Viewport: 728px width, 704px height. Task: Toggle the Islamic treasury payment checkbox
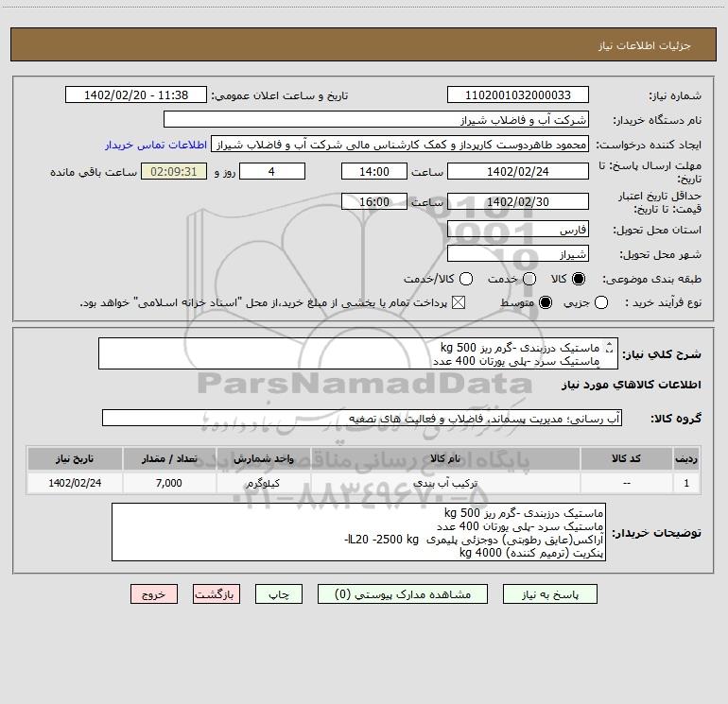459,303
